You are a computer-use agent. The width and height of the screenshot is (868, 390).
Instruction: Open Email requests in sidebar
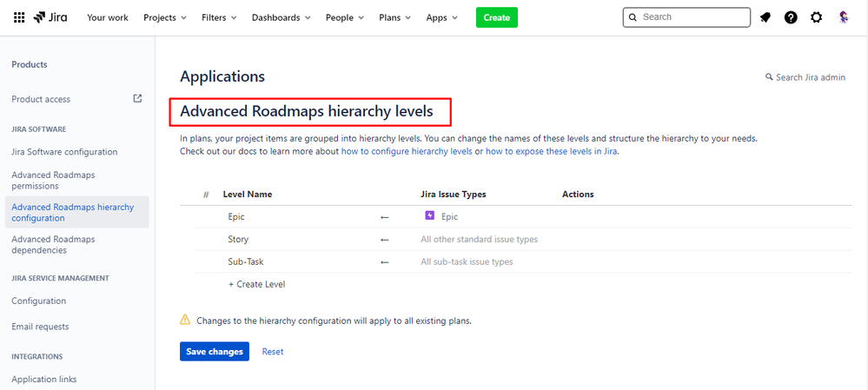(41, 327)
